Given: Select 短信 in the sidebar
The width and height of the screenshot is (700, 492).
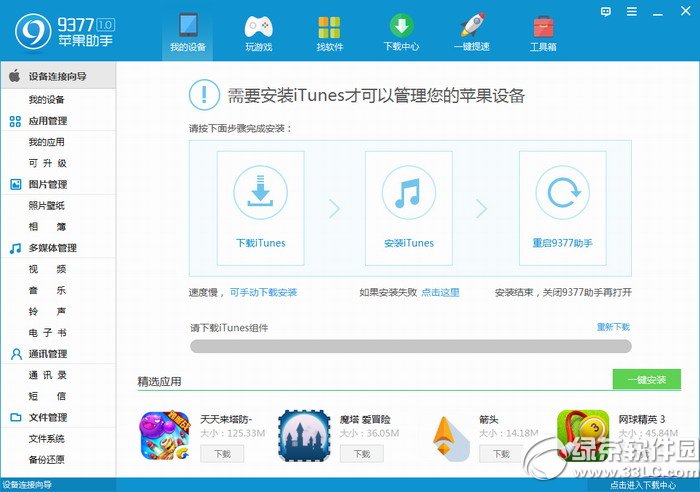Looking at the screenshot, I should click(x=47, y=396).
